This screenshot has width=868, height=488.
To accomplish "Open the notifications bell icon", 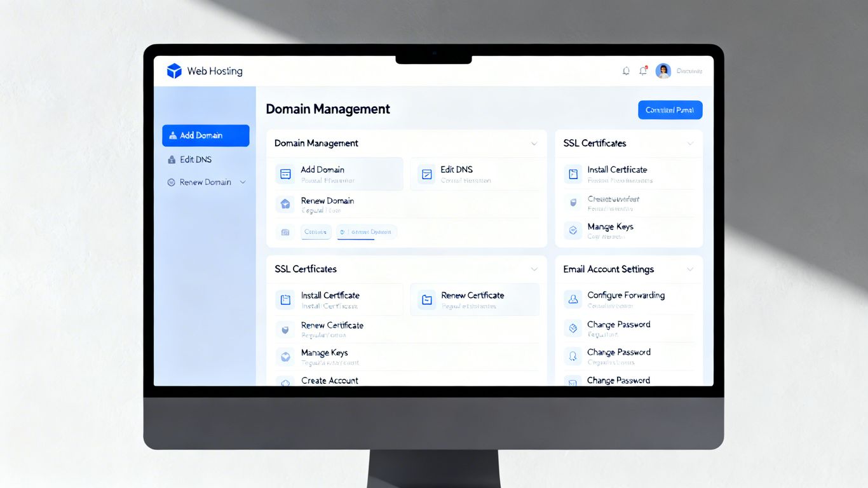I will (x=626, y=71).
